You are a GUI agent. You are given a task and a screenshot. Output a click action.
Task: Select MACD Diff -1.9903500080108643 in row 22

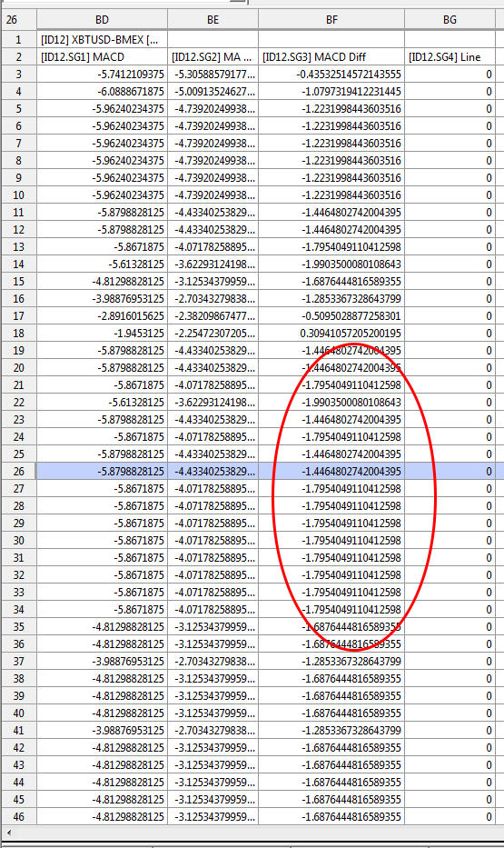331,403
